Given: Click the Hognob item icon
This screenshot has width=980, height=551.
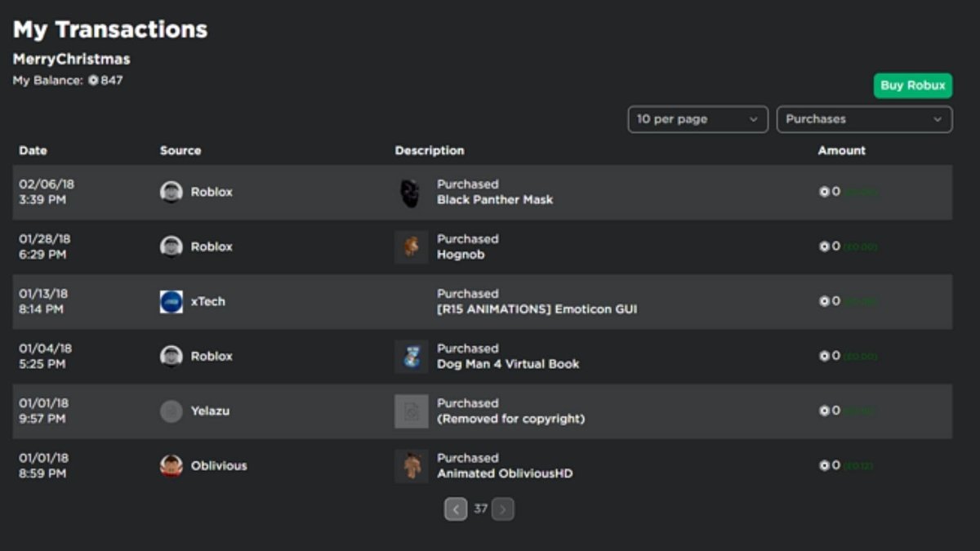Looking at the screenshot, I should (x=411, y=246).
